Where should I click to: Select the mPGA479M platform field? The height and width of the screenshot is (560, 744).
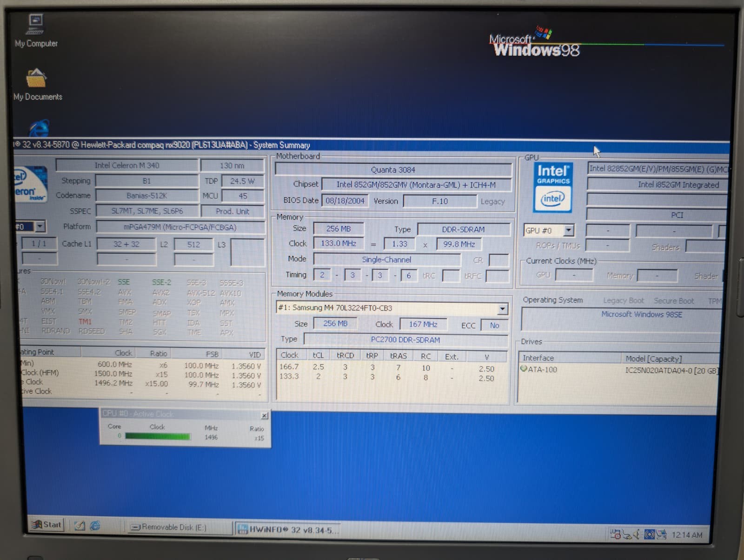click(x=180, y=227)
